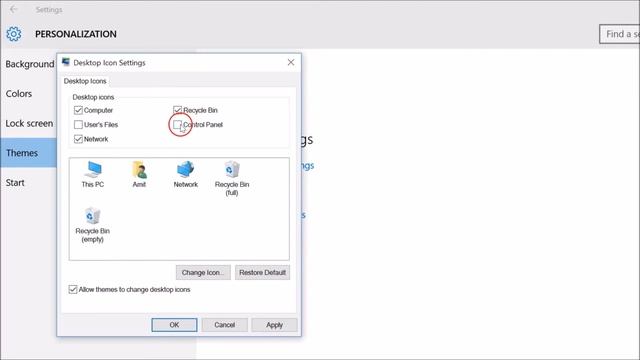The image size is (640, 360).
Task: Open Background in Settings sidebar
Action: click(29, 64)
